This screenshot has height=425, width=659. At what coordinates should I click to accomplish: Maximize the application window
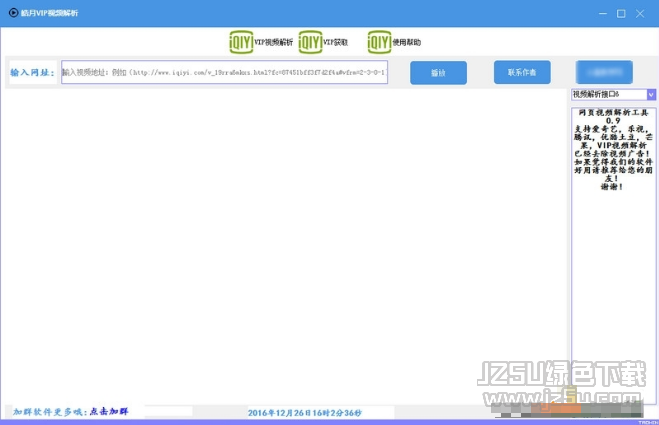pyautogui.click(x=621, y=13)
